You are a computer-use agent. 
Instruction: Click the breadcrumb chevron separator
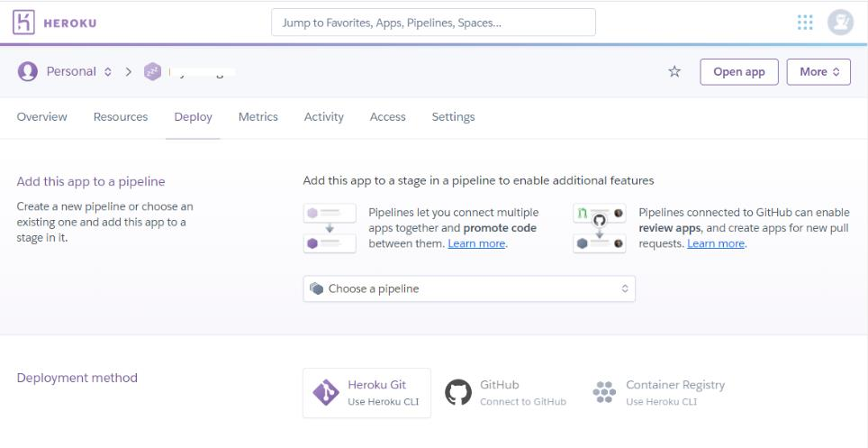[129, 71]
